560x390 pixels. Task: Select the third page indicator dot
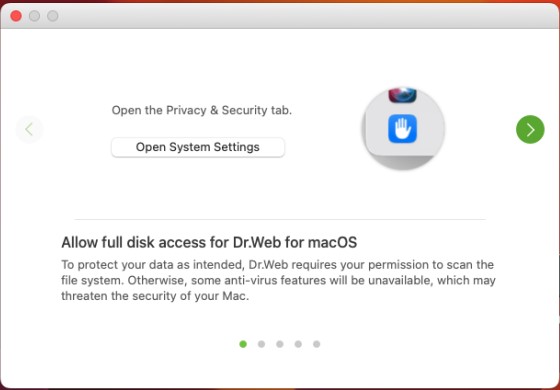coord(280,344)
